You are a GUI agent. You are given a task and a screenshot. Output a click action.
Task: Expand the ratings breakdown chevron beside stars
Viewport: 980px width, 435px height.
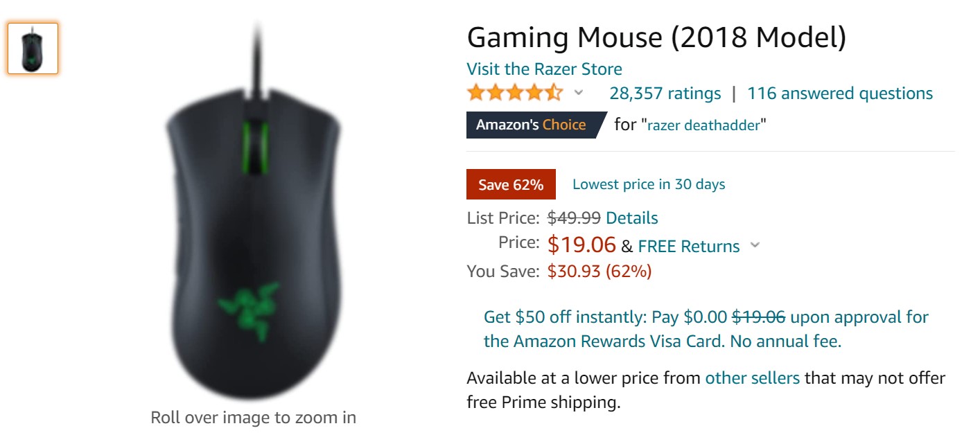click(x=579, y=93)
